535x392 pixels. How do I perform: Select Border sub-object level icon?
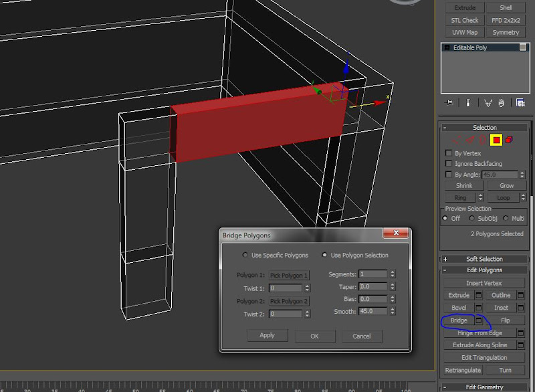point(482,140)
